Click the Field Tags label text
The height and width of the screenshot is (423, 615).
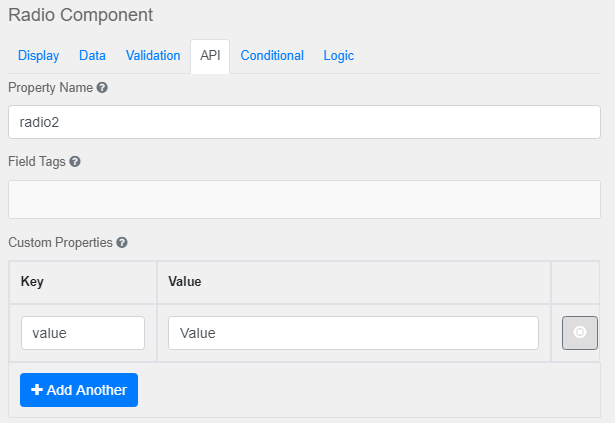37,161
